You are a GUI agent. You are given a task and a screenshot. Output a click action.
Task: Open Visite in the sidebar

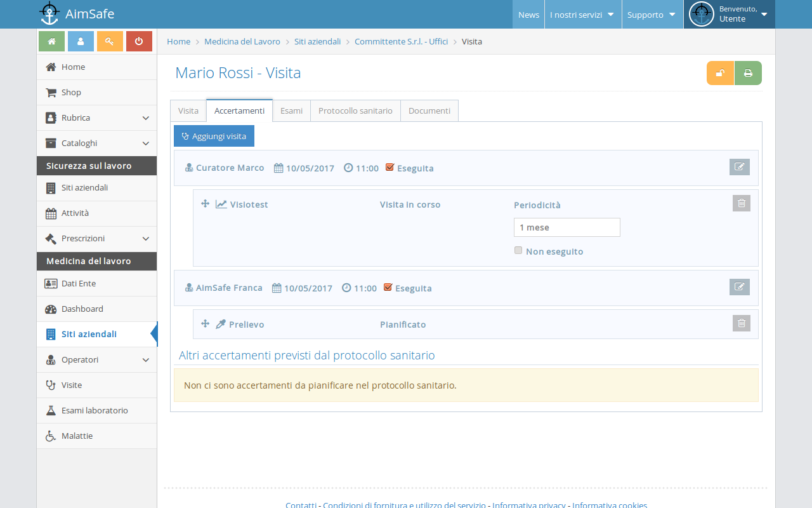pyautogui.click(x=96, y=385)
